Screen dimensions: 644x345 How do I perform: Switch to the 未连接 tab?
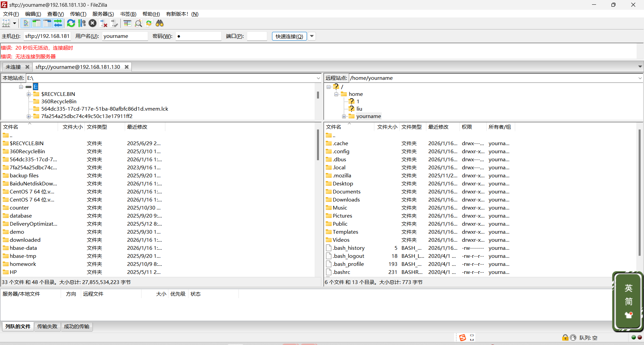[x=13, y=67]
